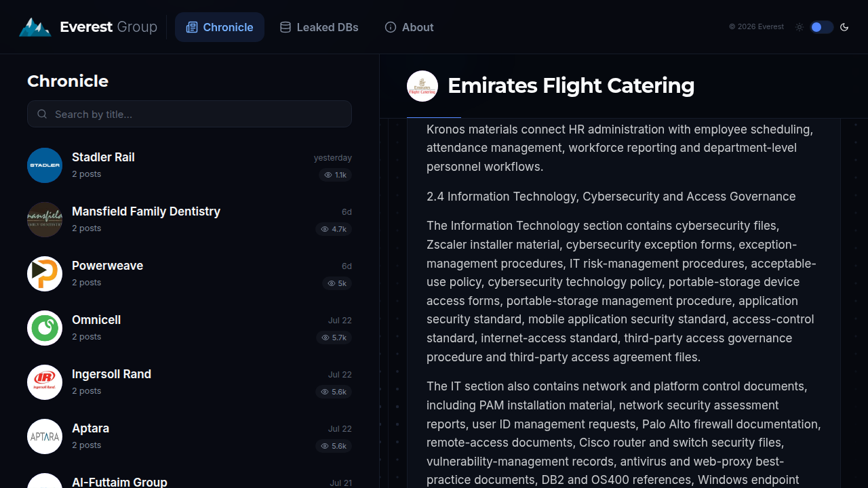Click the Stadler Rail 1.1k views badge
This screenshot has width=868, height=488.
pyautogui.click(x=335, y=175)
